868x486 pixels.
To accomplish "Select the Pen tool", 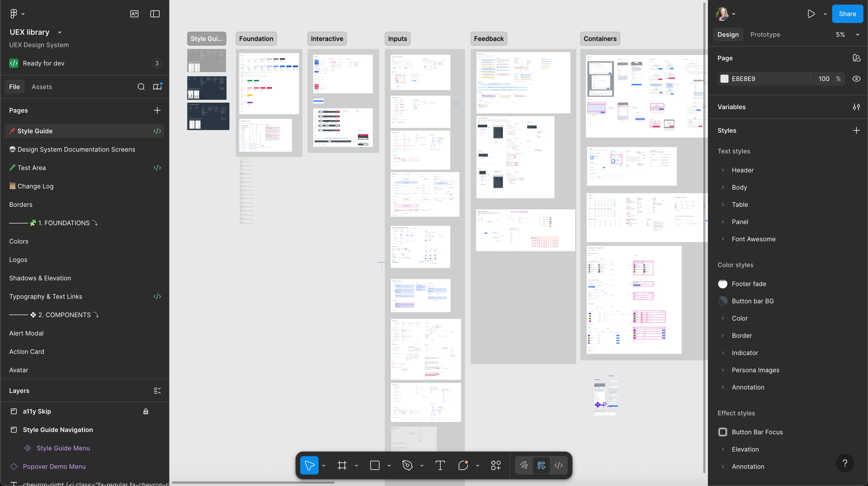I will click(407, 465).
